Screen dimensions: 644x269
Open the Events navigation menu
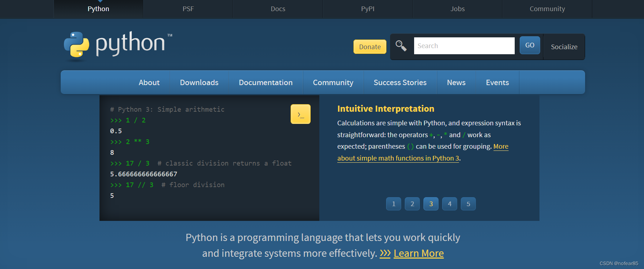point(497,83)
